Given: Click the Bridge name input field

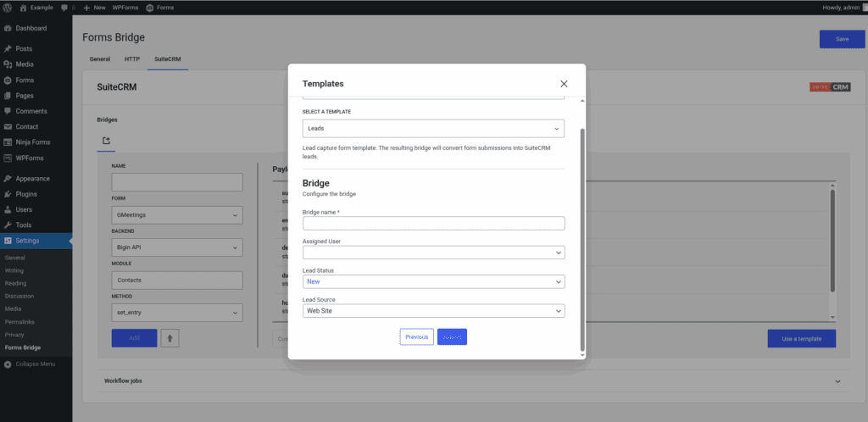Looking at the screenshot, I should [433, 224].
